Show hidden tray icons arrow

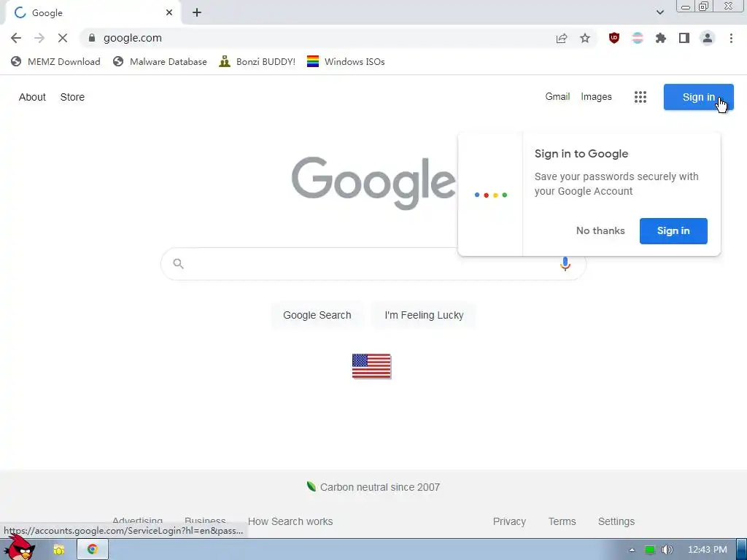pos(632,550)
